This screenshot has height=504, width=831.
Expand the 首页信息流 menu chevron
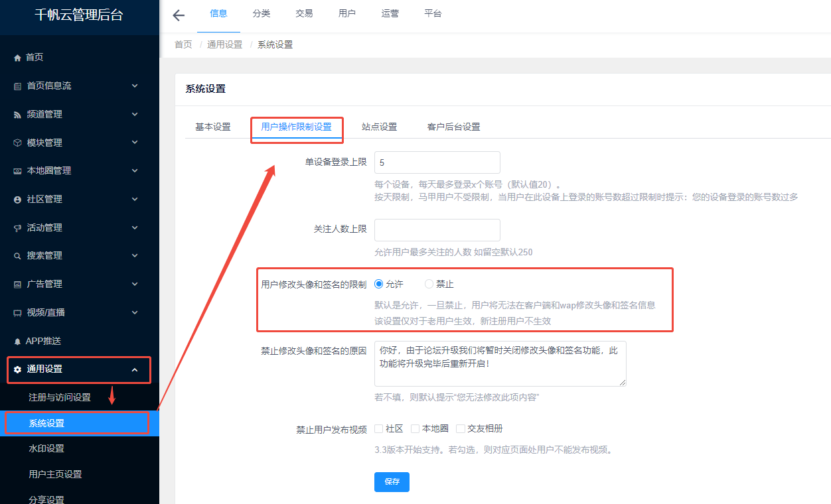[135, 86]
